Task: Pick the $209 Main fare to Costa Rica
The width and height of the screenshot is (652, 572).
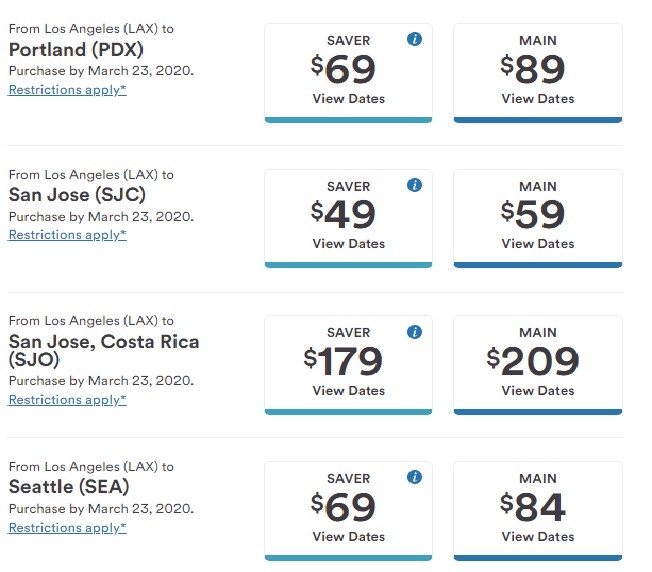Action: tap(538, 365)
